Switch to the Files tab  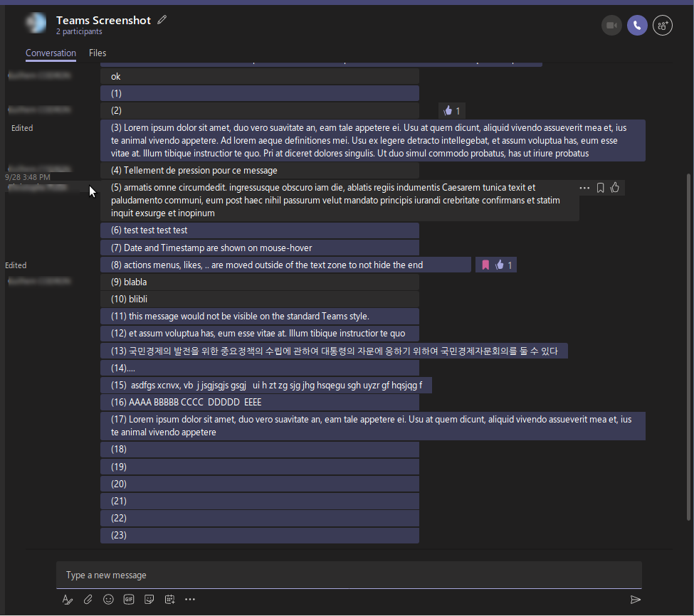click(98, 53)
